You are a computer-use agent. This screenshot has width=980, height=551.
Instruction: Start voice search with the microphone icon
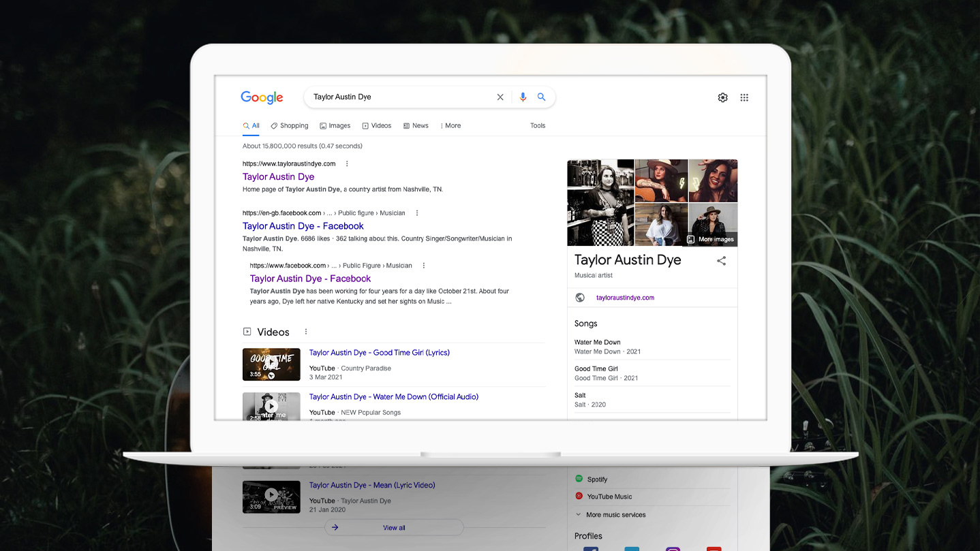point(523,97)
